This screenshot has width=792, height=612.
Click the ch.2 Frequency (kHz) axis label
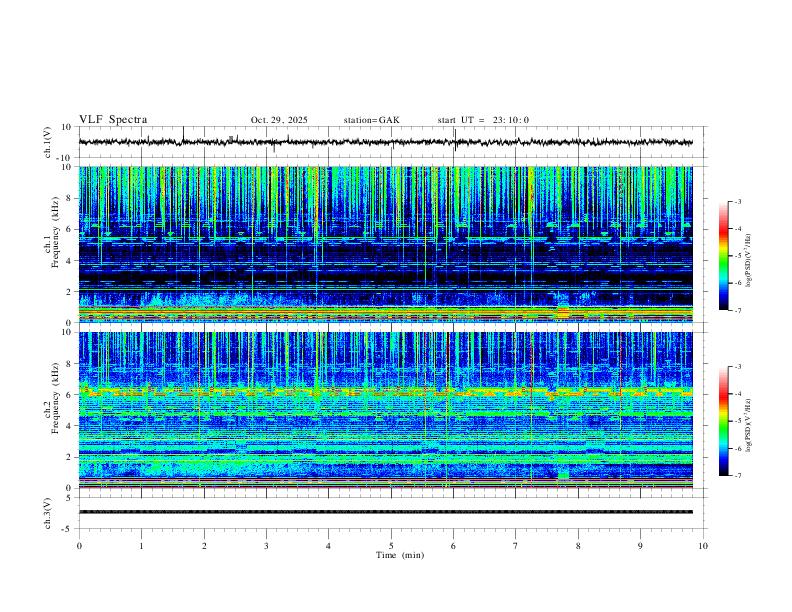pos(52,397)
